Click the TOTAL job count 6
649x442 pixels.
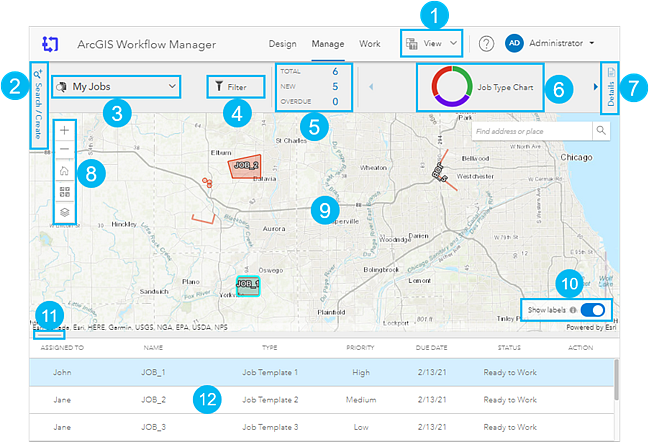(x=335, y=71)
